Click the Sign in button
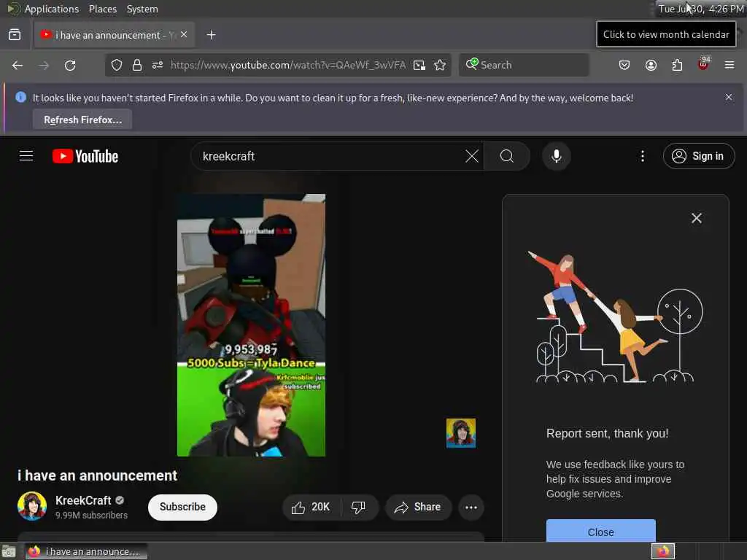This screenshot has width=747, height=560. (x=699, y=156)
